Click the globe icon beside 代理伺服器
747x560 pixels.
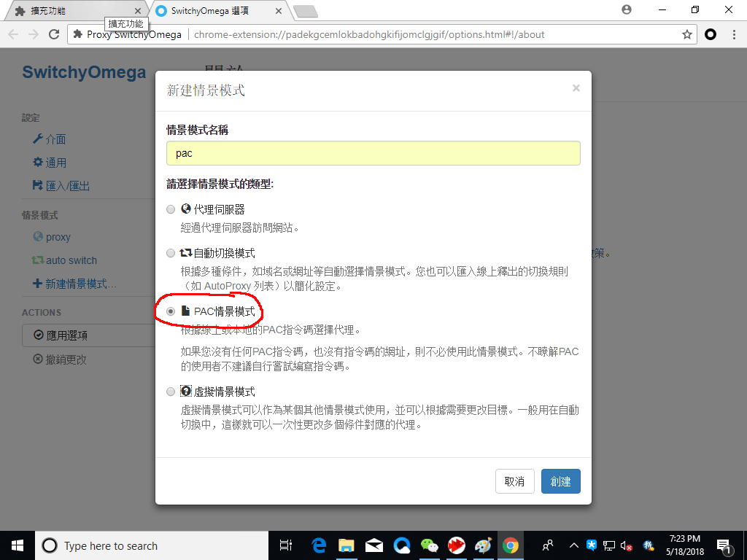point(186,209)
